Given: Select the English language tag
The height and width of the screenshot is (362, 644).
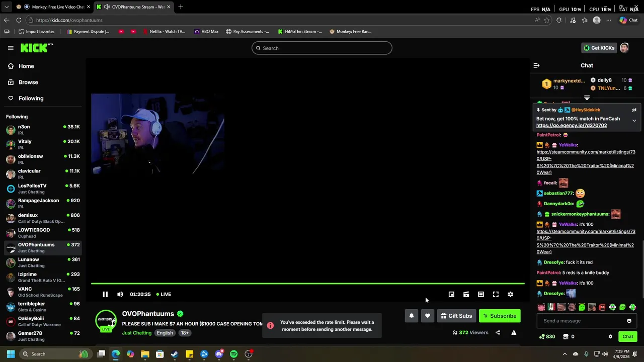Looking at the screenshot, I should [165, 333].
